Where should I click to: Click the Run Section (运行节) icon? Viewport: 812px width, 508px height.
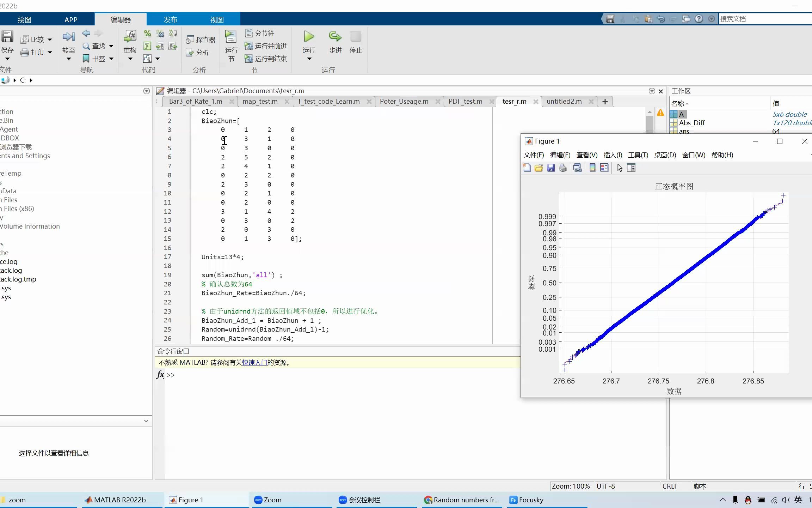pyautogui.click(x=231, y=37)
